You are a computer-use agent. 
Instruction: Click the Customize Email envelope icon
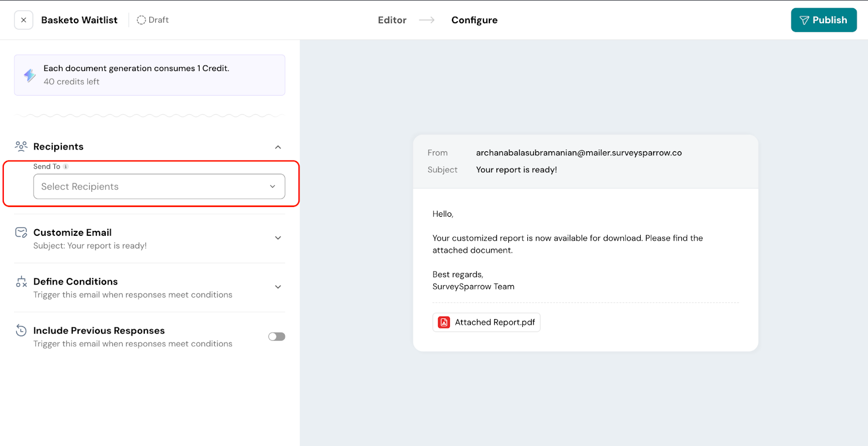click(x=21, y=232)
